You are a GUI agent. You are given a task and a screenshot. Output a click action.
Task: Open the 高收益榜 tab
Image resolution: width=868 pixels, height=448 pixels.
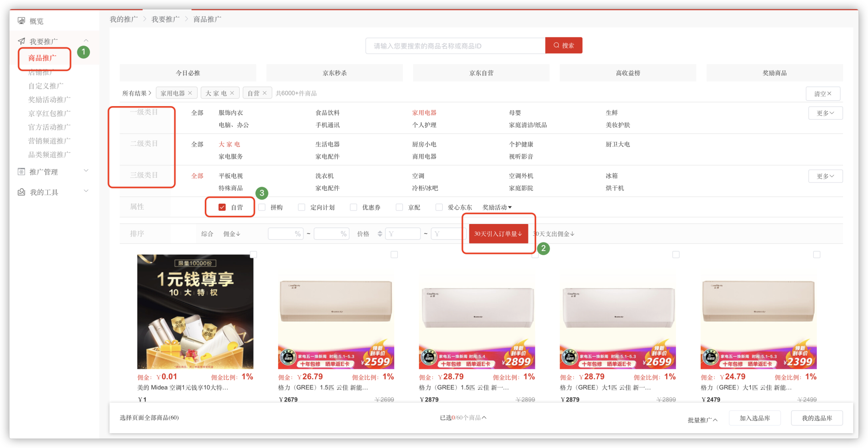(628, 73)
